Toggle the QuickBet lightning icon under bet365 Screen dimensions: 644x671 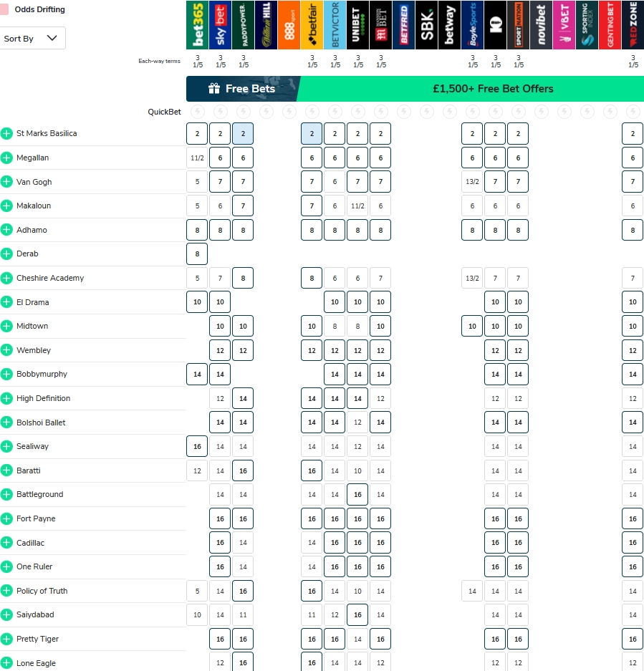click(x=198, y=112)
